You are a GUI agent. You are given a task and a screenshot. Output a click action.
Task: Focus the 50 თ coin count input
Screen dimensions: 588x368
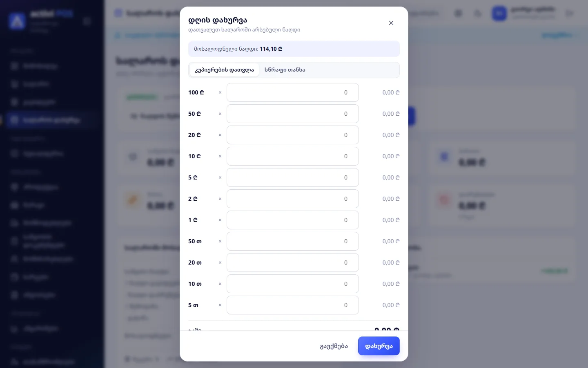click(x=293, y=241)
